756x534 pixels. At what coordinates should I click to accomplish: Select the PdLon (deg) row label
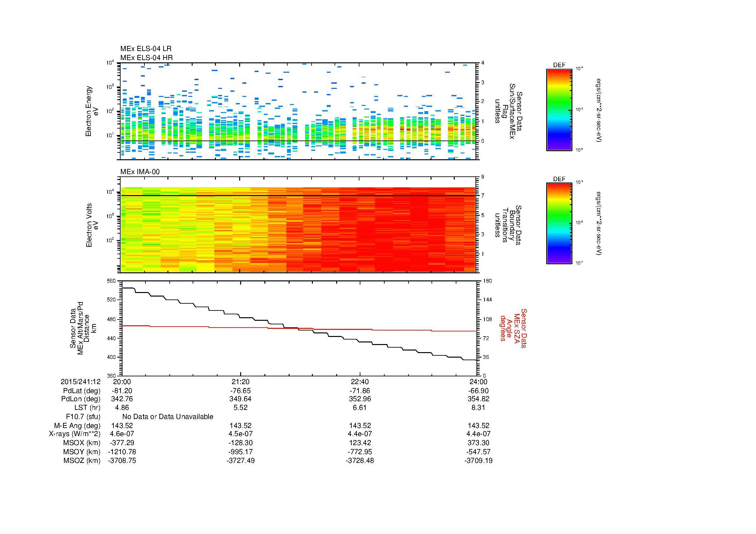tap(81, 399)
